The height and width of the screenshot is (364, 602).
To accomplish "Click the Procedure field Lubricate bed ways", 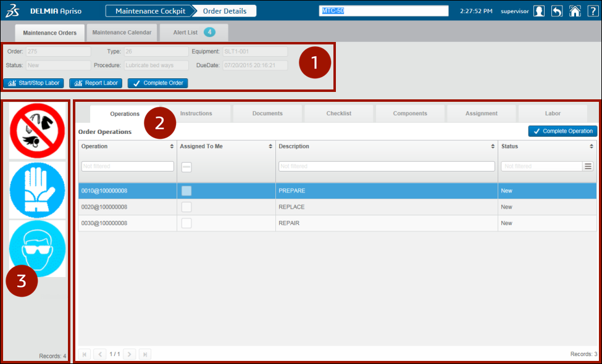I will (157, 65).
